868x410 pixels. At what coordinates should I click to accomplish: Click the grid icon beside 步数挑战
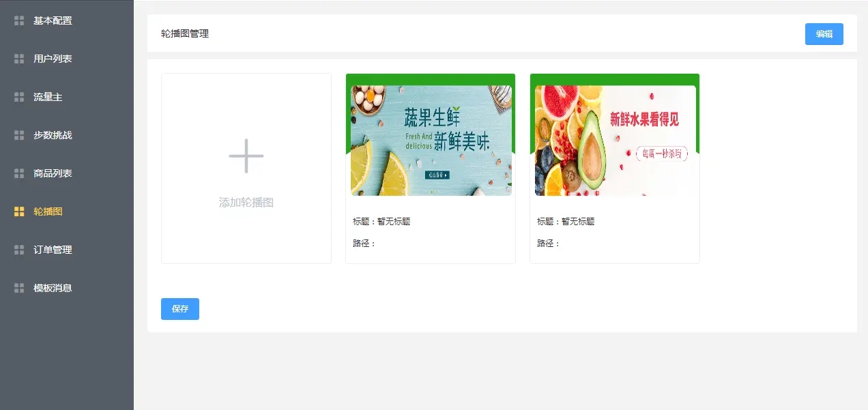[x=19, y=135]
